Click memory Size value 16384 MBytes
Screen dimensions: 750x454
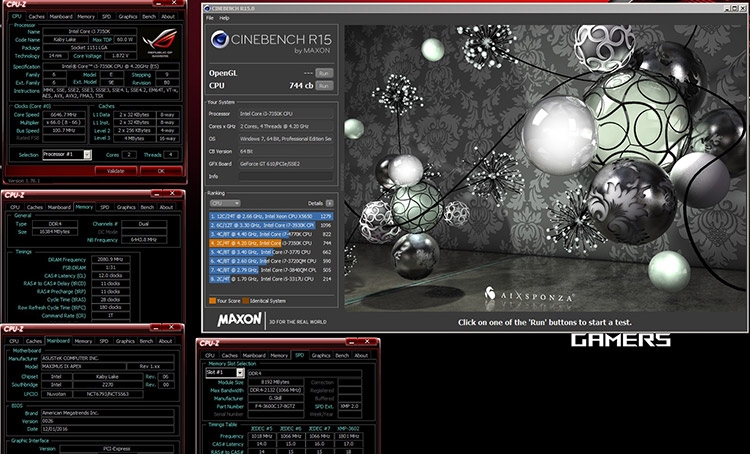point(55,232)
